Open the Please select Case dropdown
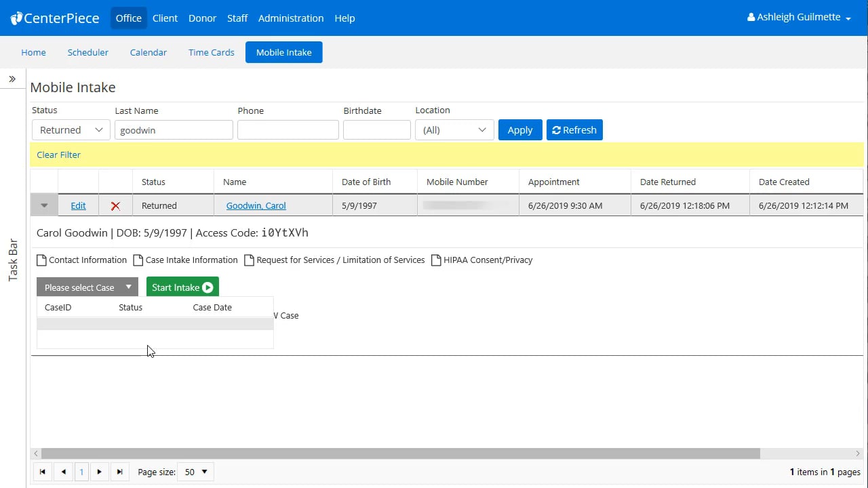868x488 pixels. (87, 287)
